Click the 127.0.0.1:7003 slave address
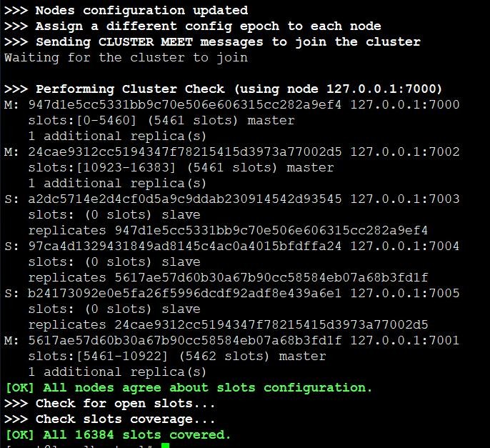 (405, 199)
